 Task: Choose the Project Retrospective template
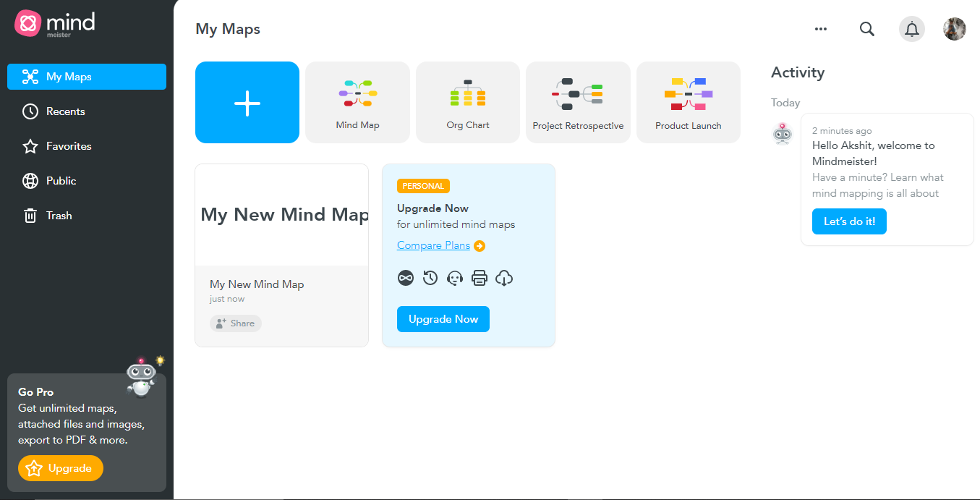tap(578, 103)
